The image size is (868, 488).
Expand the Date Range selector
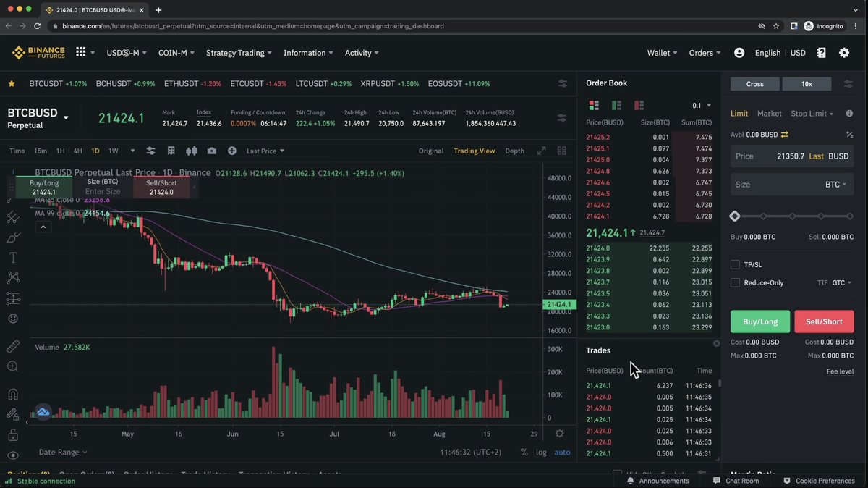(x=63, y=453)
